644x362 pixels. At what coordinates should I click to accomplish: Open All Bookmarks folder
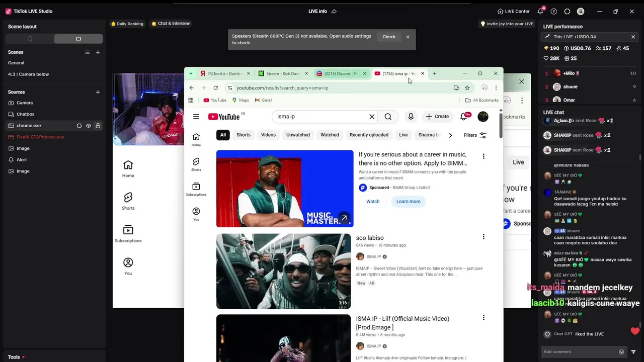(481, 100)
